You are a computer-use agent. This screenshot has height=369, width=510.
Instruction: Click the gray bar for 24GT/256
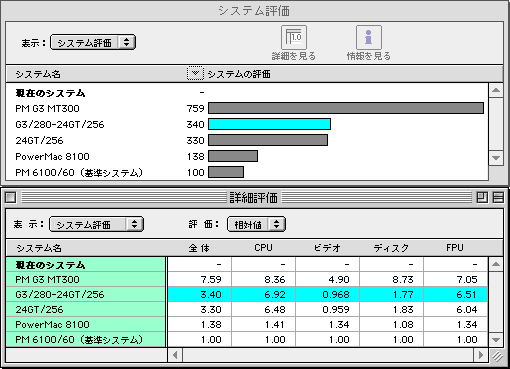[x=268, y=140]
